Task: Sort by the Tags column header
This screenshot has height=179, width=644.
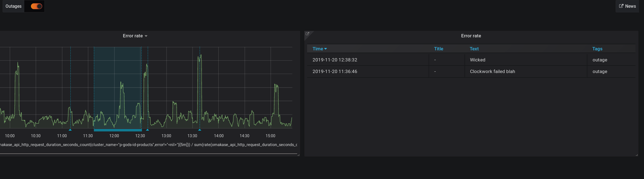Action: pos(597,49)
